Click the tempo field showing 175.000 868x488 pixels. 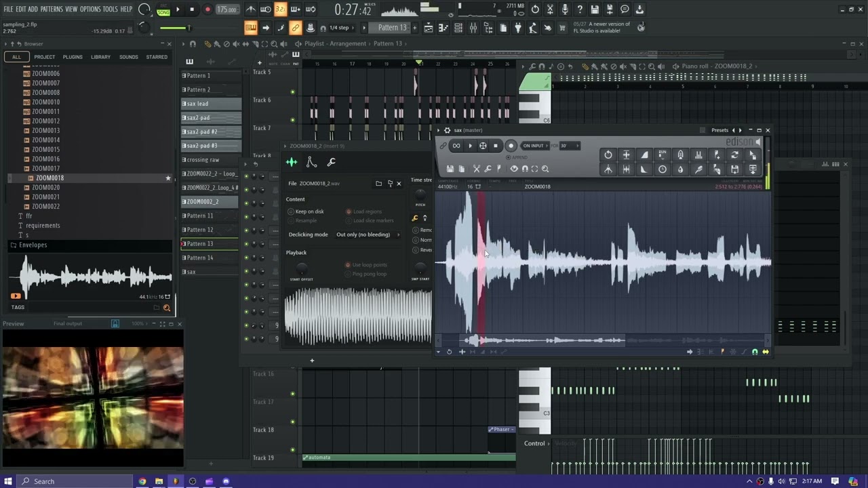pos(226,9)
